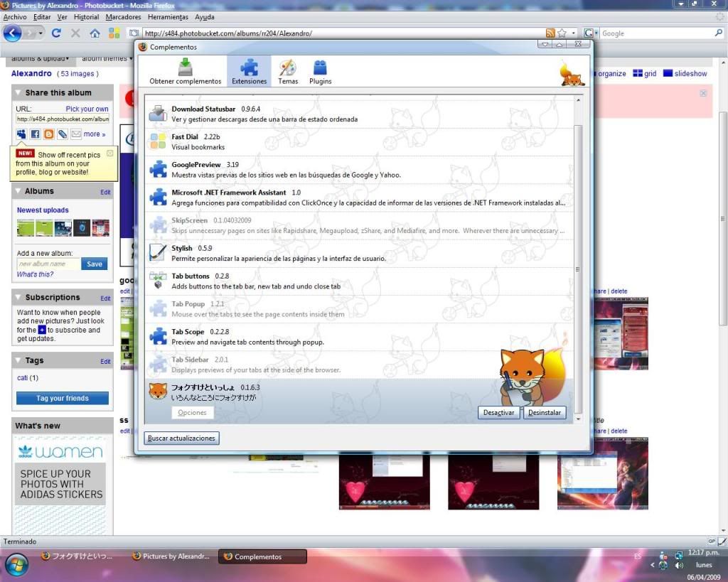Viewport: 728px width, 582px height.
Task: Select the Fast Dial extension icon
Action: (158, 141)
